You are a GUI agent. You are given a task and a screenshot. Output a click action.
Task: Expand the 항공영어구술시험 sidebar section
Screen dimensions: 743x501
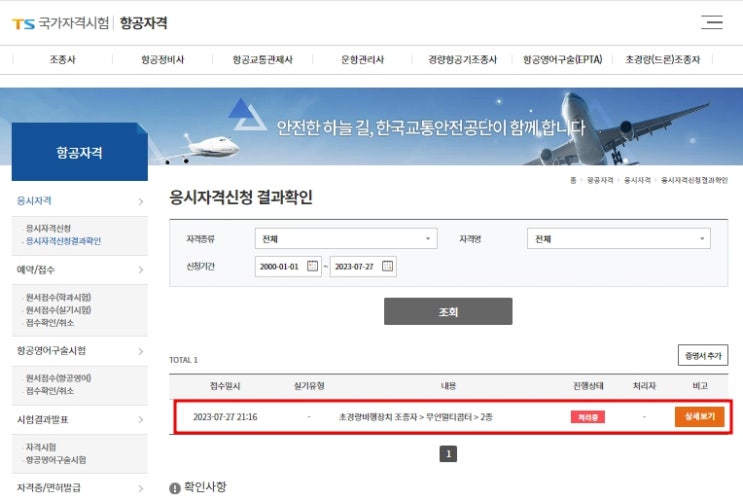click(80, 351)
